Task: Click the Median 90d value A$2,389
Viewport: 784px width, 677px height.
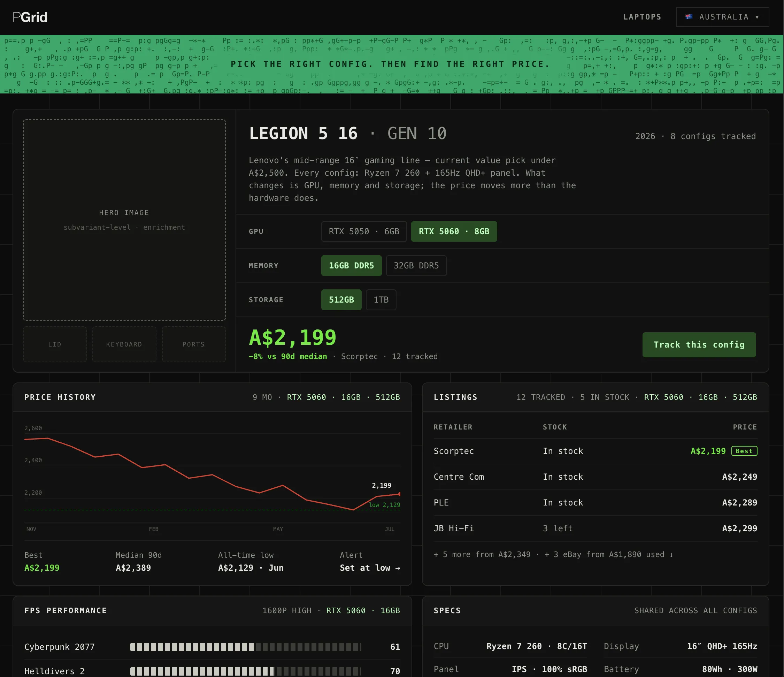Action: pyautogui.click(x=133, y=568)
